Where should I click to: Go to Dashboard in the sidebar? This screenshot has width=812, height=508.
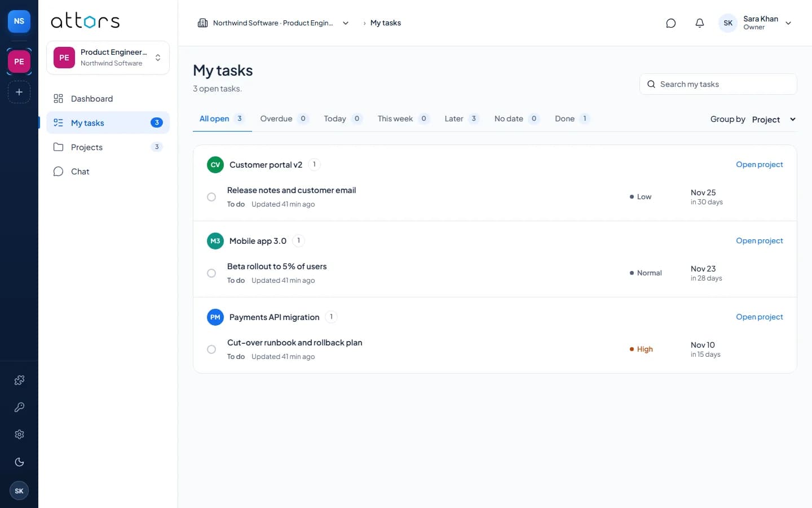(108, 99)
